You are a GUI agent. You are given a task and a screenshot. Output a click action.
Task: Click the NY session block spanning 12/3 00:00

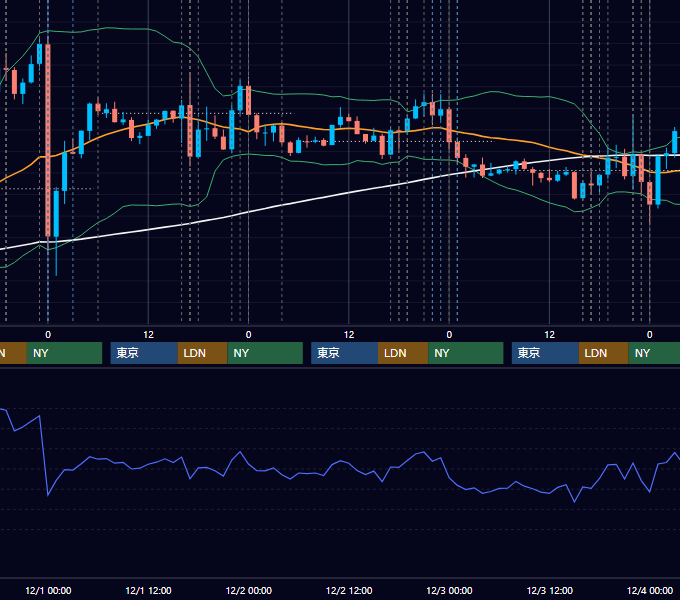tap(466, 353)
